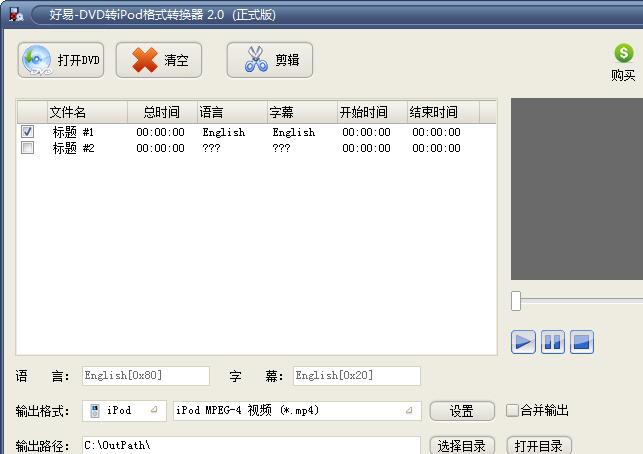Open the 语言 English[0x80] combo box
The height and width of the screenshot is (454, 643).
[146, 376]
